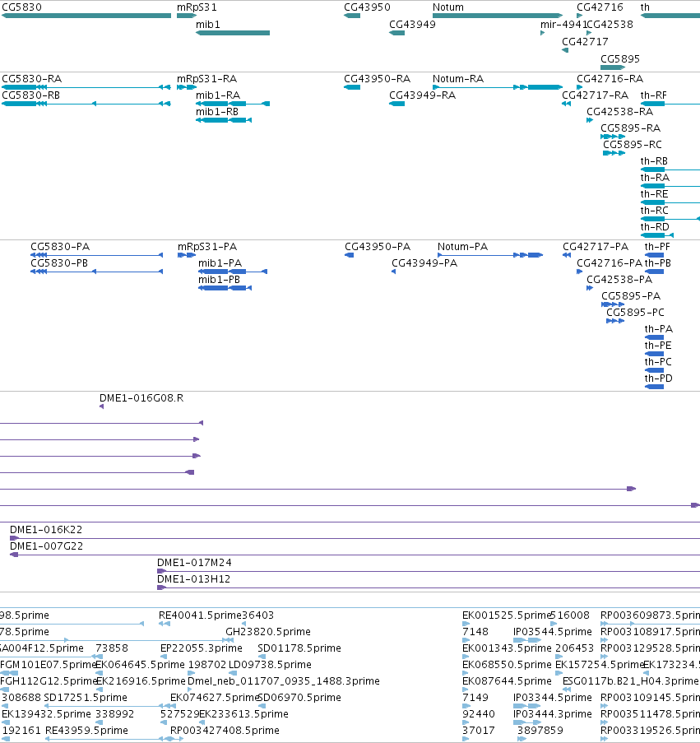Open the CG5830-PB protein feature

point(96,272)
